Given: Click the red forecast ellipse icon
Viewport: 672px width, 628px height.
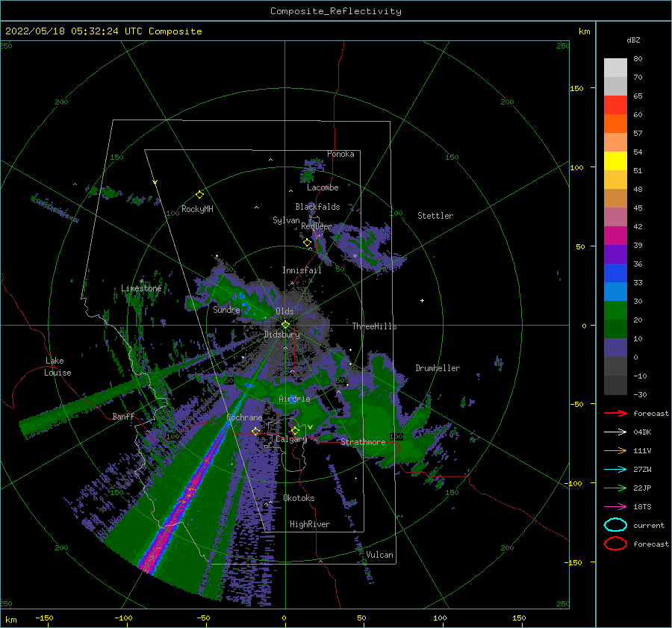Looking at the screenshot, I should pos(615,544).
